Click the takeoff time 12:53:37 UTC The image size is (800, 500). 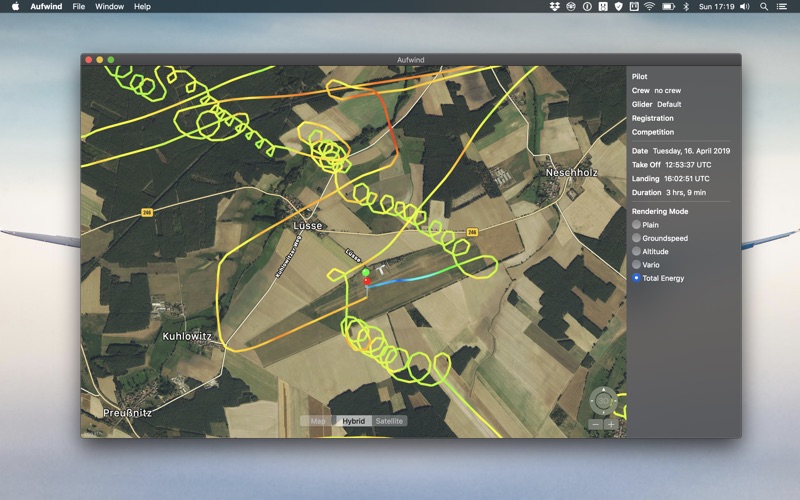tap(688, 165)
